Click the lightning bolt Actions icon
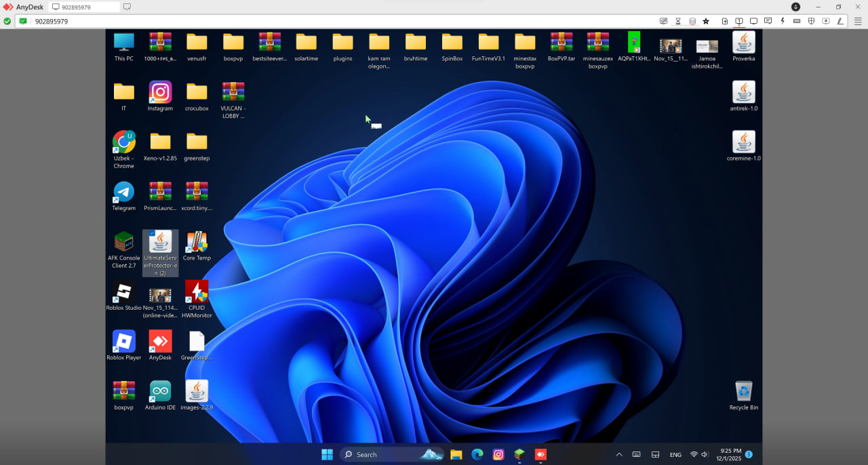 (783, 21)
